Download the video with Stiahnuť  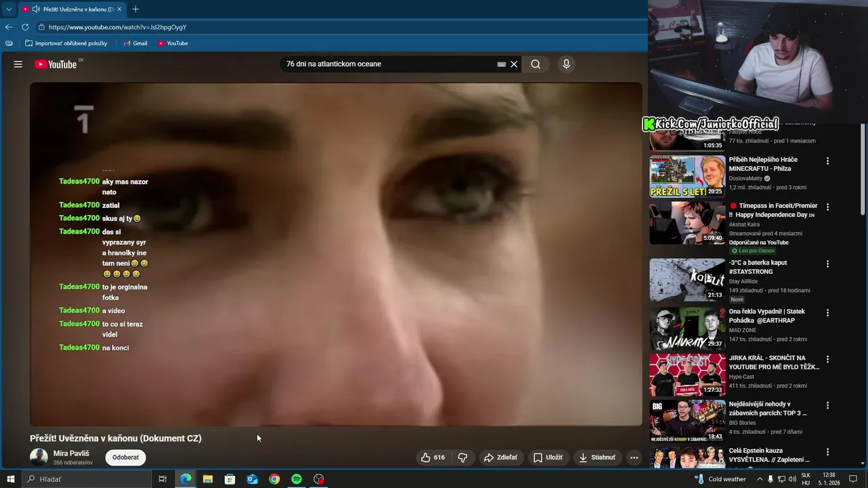coord(597,457)
